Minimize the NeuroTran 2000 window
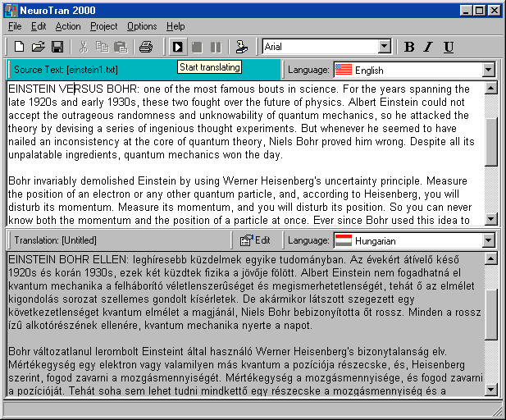Viewport: 506px width, 420px height. [466, 11]
